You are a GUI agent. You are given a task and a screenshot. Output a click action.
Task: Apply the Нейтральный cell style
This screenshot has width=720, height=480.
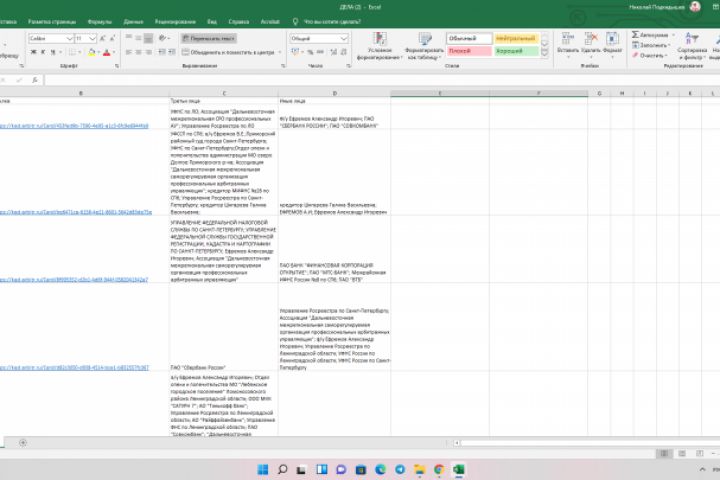(516, 39)
